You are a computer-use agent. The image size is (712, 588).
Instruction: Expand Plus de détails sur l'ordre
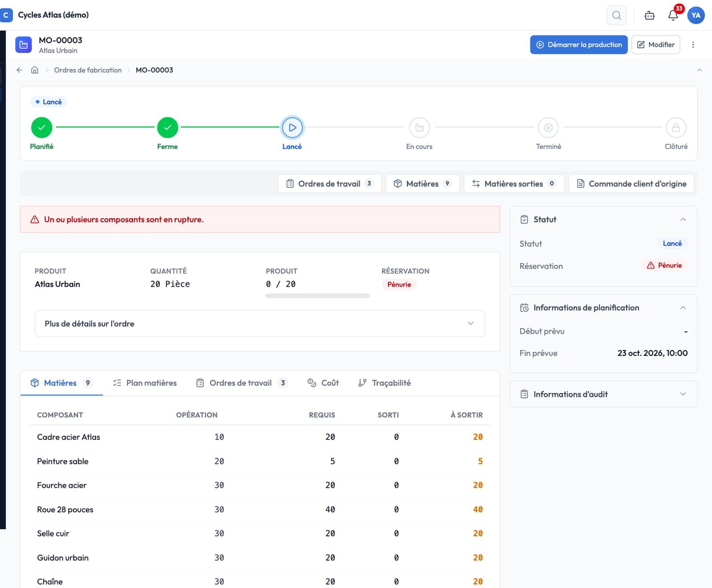click(260, 324)
